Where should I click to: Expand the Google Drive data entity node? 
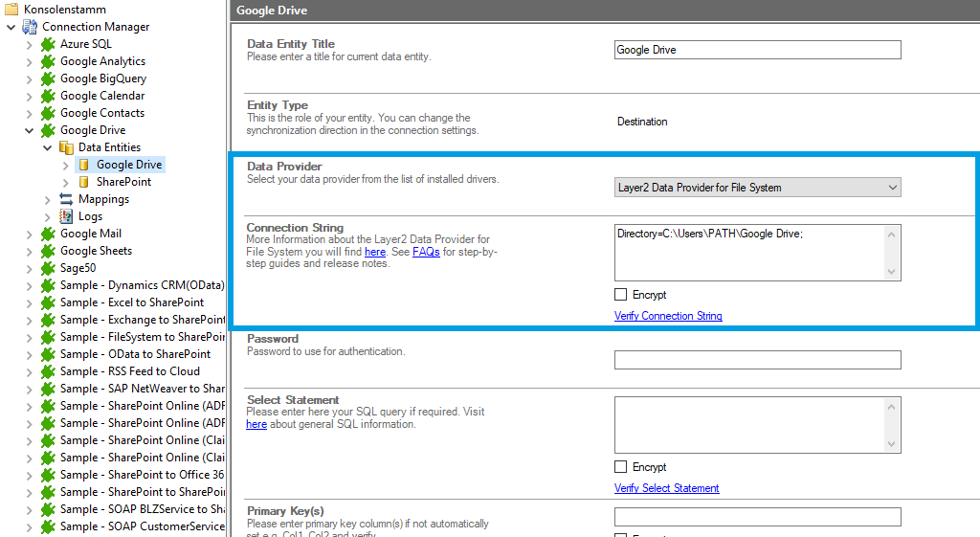[66, 165]
